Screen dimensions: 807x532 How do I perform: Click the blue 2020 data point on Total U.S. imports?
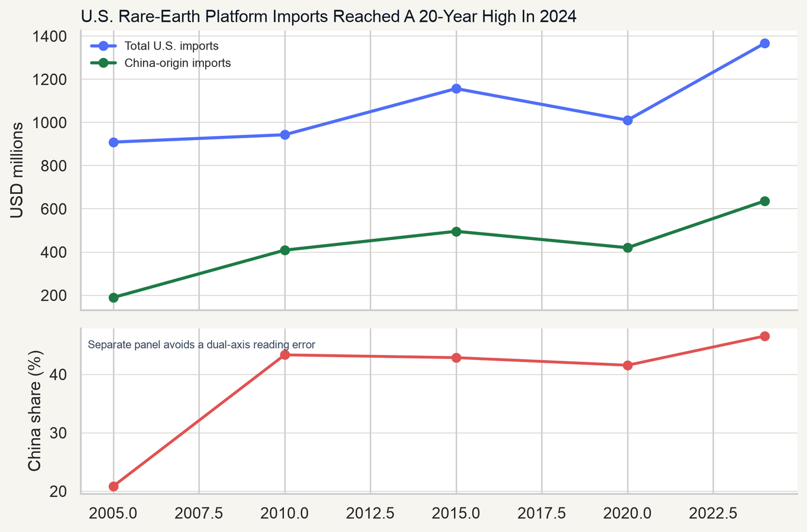(x=628, y=120)
